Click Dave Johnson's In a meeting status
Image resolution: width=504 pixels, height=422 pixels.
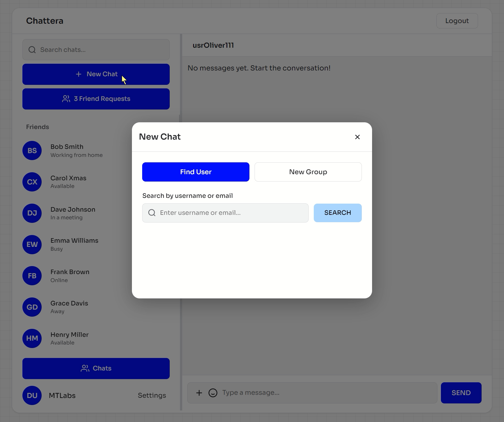pyautogui.click(x=67, y=218)
